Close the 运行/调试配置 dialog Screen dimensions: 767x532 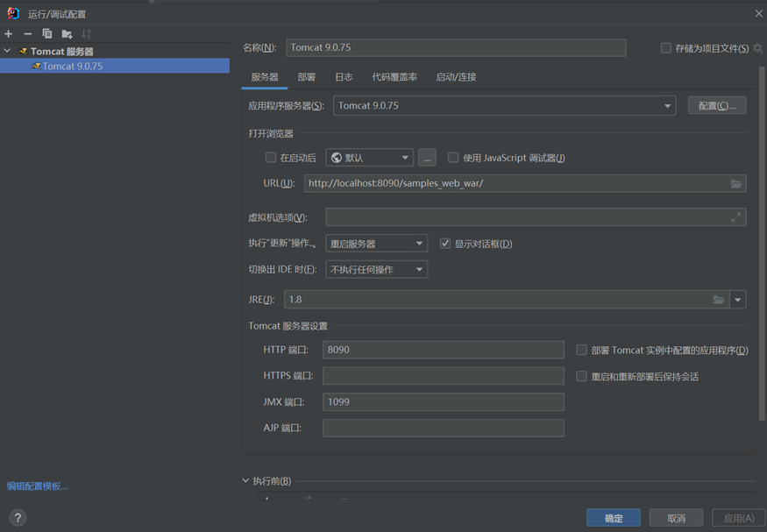[759, 14]
